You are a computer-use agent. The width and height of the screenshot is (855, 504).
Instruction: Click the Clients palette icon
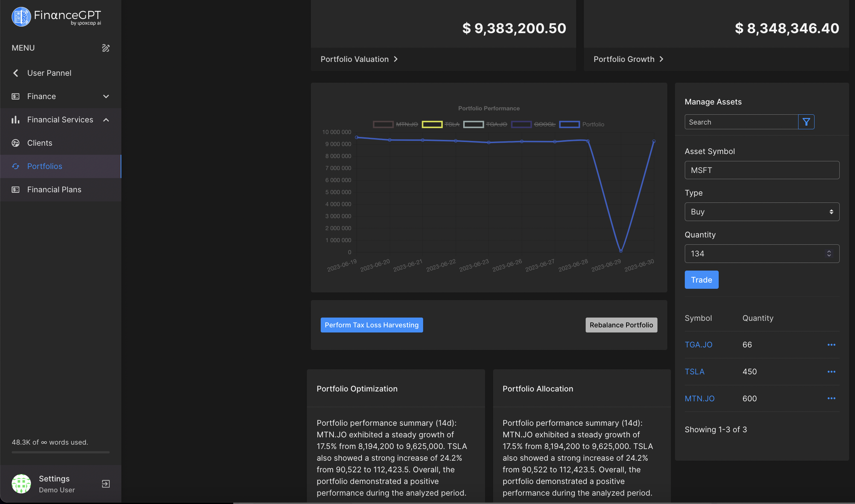(x=15, y=143)
